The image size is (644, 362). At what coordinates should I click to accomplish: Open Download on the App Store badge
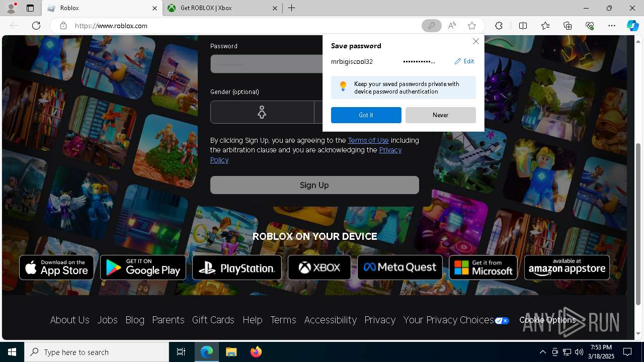56,267
